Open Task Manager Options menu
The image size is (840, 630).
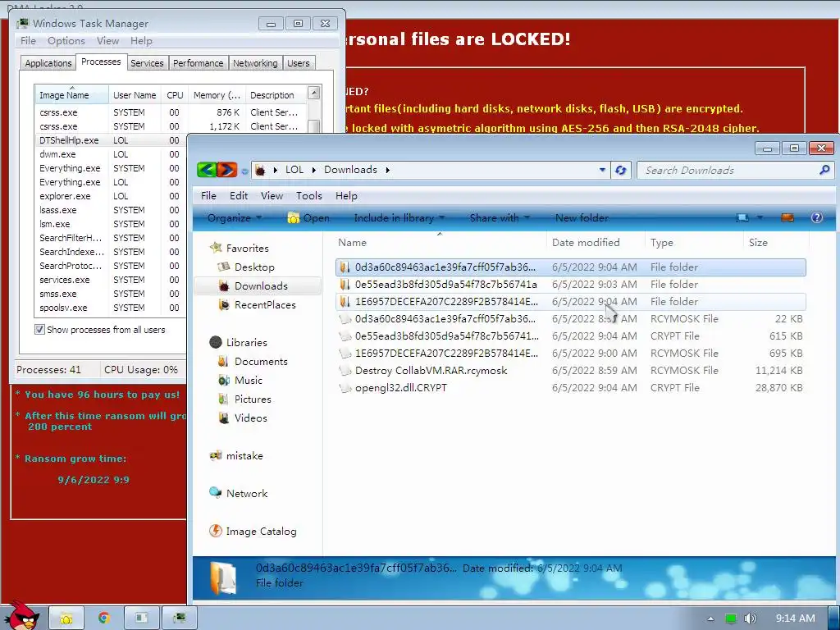(x=66, y=41)
